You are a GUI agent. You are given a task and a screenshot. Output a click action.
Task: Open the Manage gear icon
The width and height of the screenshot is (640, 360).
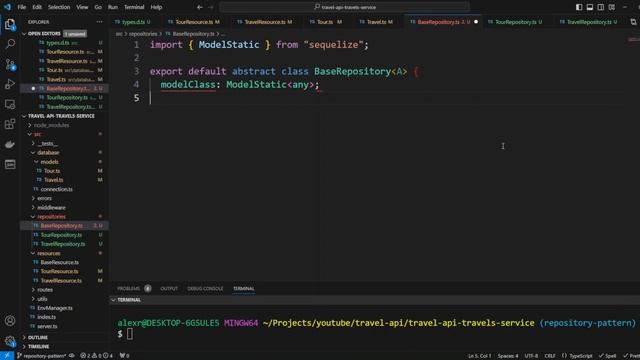pyautogui.click(x=10, y=340)
